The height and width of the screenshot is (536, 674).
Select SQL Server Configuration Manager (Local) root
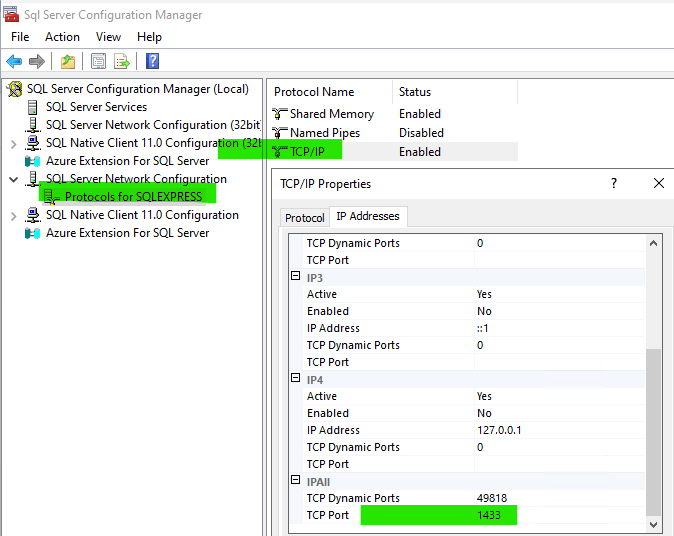point(138,89)
